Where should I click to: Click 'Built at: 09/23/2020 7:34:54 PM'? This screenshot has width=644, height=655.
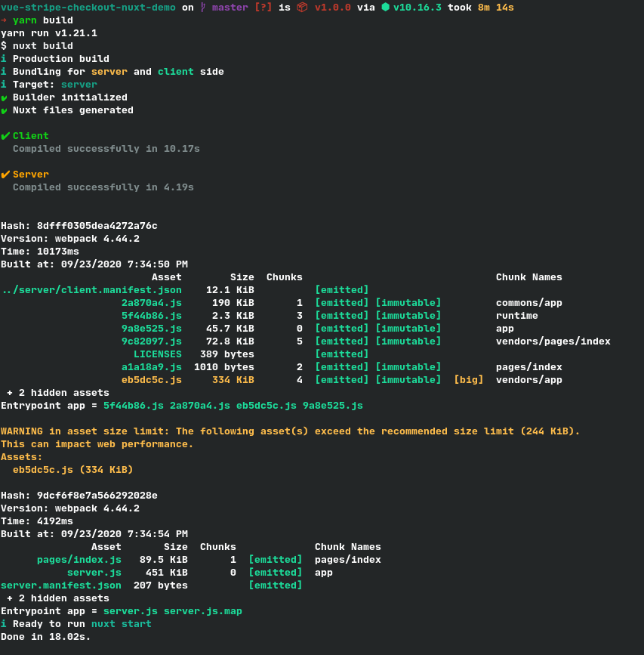[x=94, y=534]
